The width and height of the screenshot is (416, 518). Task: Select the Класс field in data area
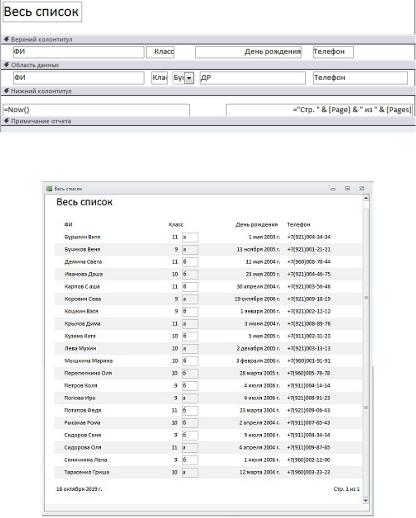pyautogui.click(x=159, y=78)
